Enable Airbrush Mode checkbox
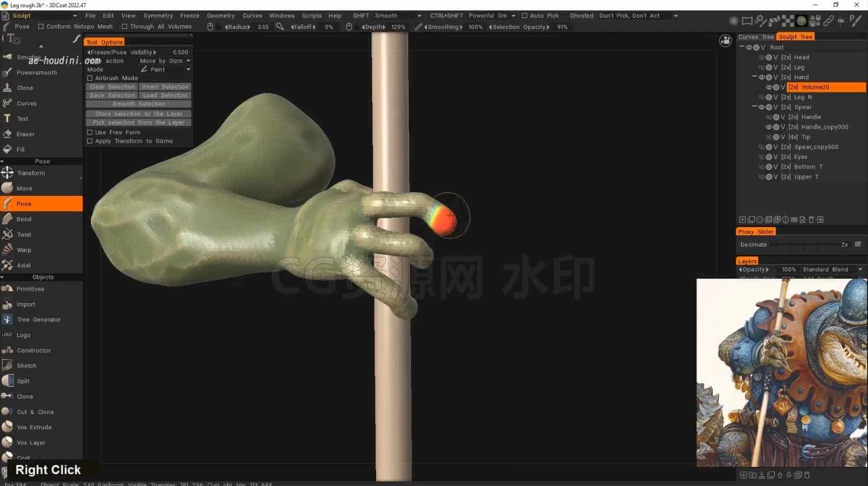The image size is (868, 486). click(x=90, y=78)
